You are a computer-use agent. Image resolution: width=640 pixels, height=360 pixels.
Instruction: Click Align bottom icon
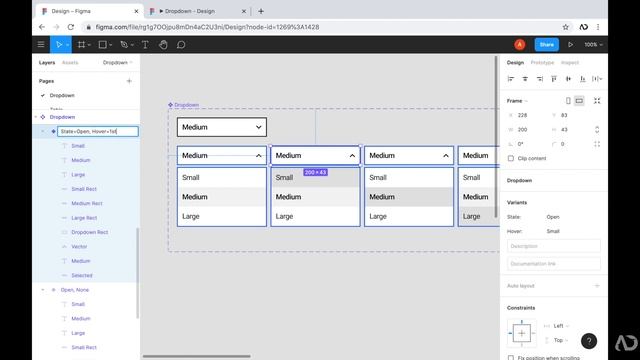coord(582,79)
